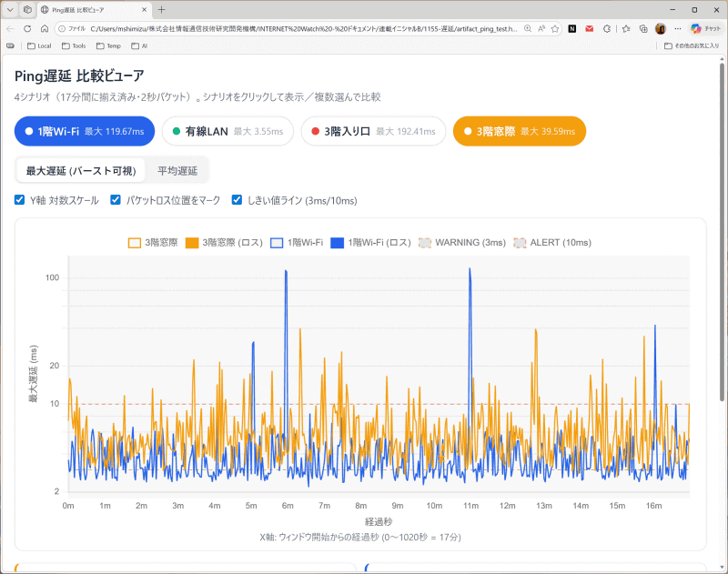Open the Copilot チャット button
The height and width of the screenshot is (574, 728).
point(705,29)
